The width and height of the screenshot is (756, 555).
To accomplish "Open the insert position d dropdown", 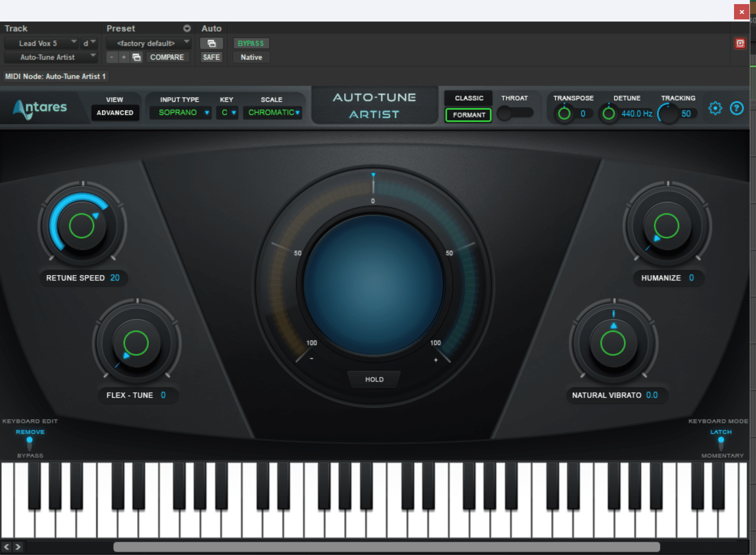I will point(89,43).
